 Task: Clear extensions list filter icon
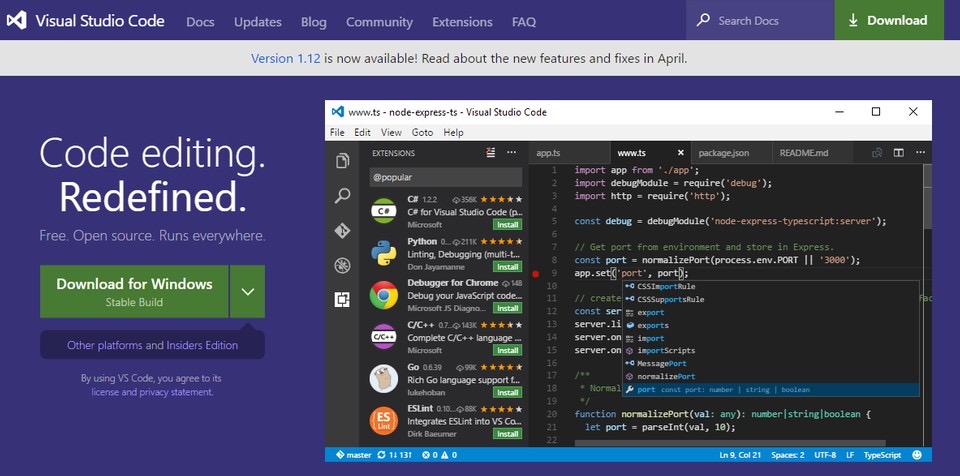tap(490, 153)
